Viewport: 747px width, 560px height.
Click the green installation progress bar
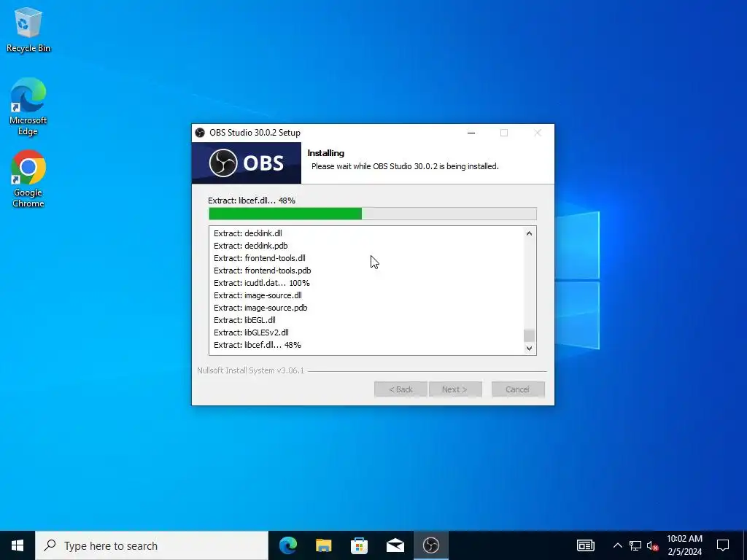click(x=373, y=214)
